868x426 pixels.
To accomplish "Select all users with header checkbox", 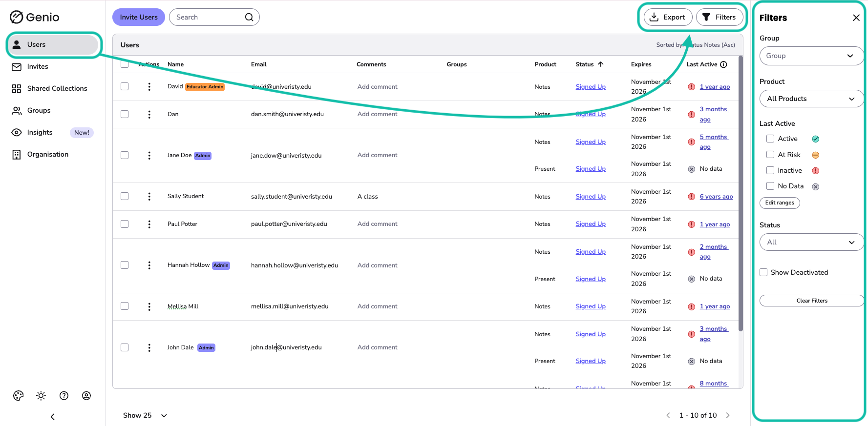I will point(125,64).
